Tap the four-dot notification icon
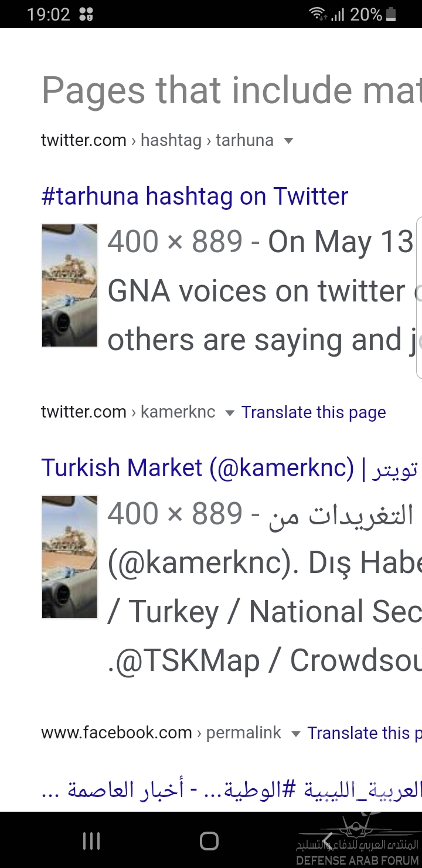422x868 pixels. coord(86,14)
